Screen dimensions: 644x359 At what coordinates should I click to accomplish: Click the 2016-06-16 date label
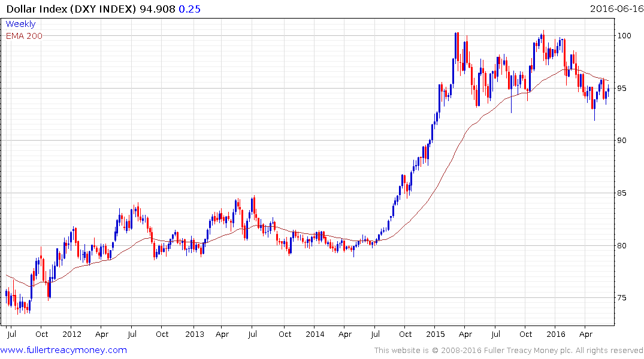(x=616, y=8)
